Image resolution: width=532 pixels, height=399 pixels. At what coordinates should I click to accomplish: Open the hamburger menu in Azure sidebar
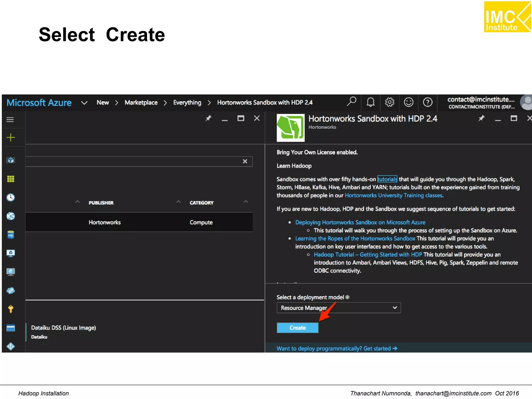10,119
